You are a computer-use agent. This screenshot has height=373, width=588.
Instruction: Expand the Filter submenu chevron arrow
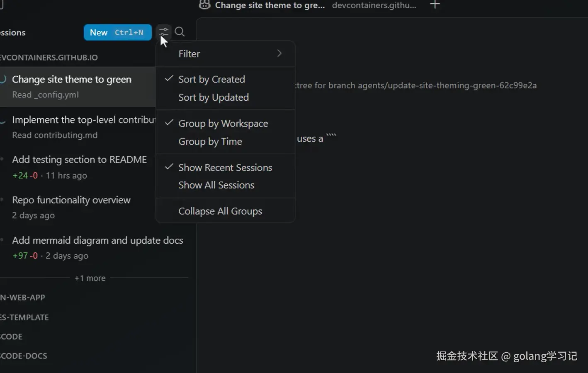click(279, 53)
